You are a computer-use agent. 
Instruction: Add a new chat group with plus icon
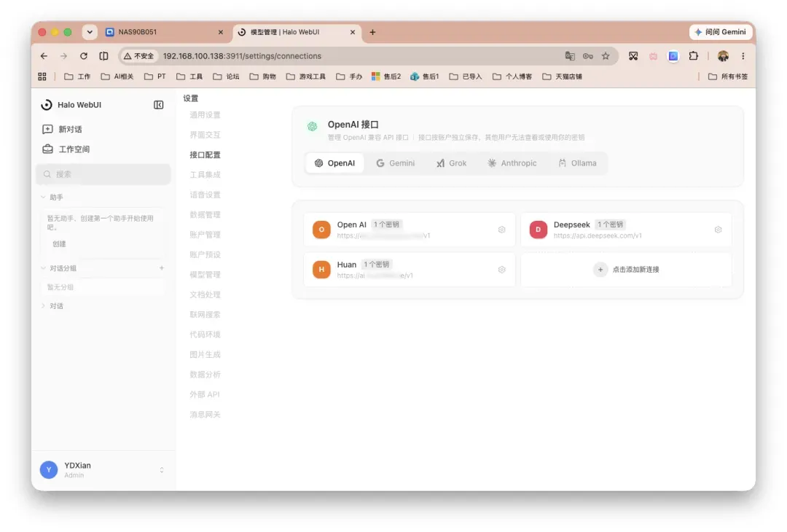click(162, 268)
